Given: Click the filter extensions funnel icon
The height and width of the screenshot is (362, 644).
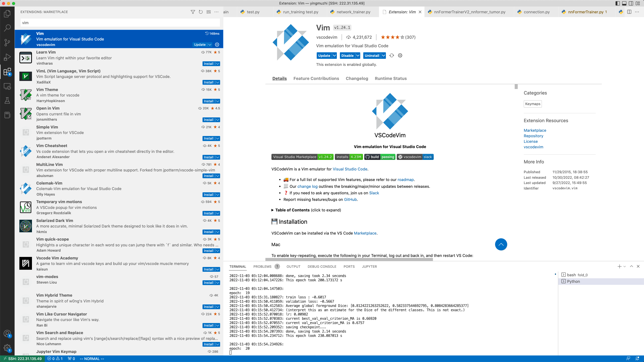Looking at the screenshot, I should pos(193,12).
